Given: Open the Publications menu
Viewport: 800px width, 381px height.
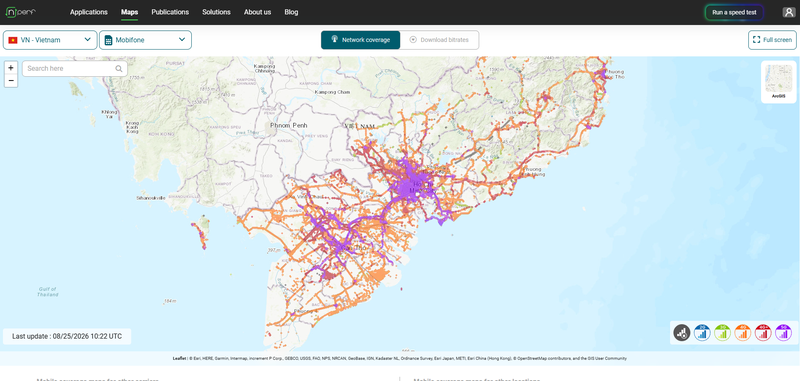Looking at the screenshot, I should point(170,12).
